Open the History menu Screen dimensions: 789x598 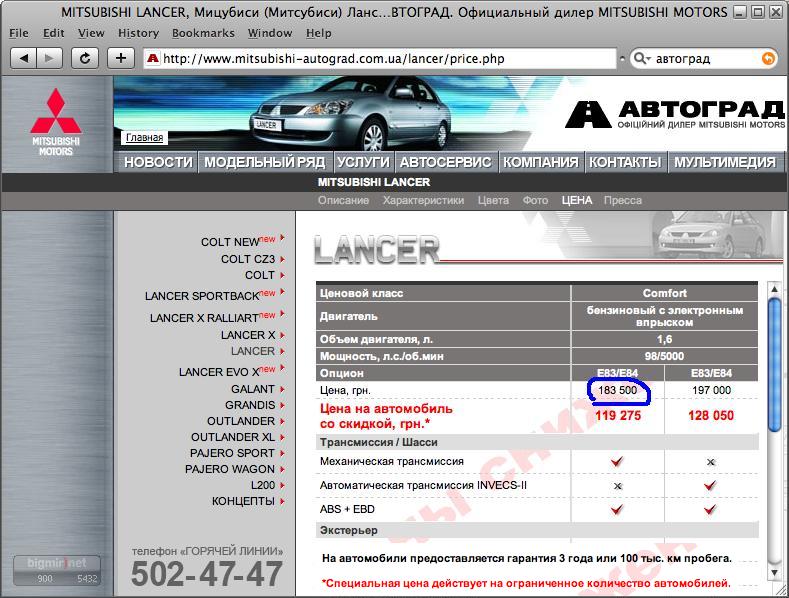138,33
